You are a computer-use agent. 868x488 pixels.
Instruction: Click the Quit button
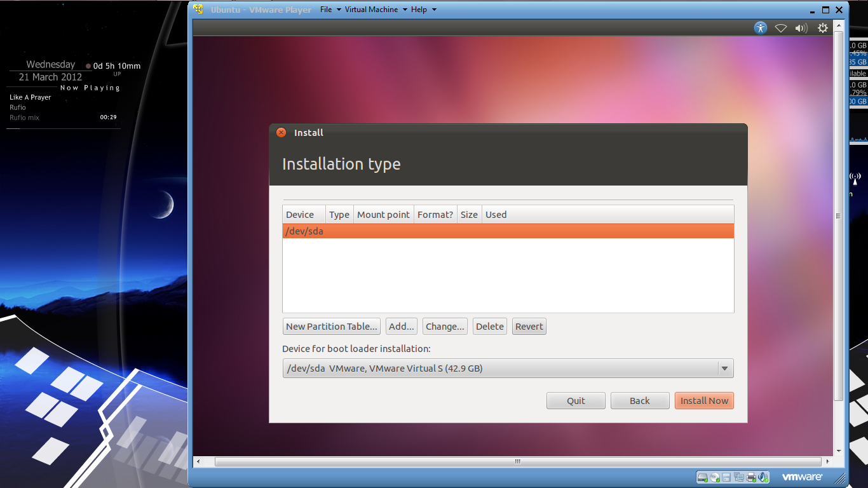coord(576,401)
